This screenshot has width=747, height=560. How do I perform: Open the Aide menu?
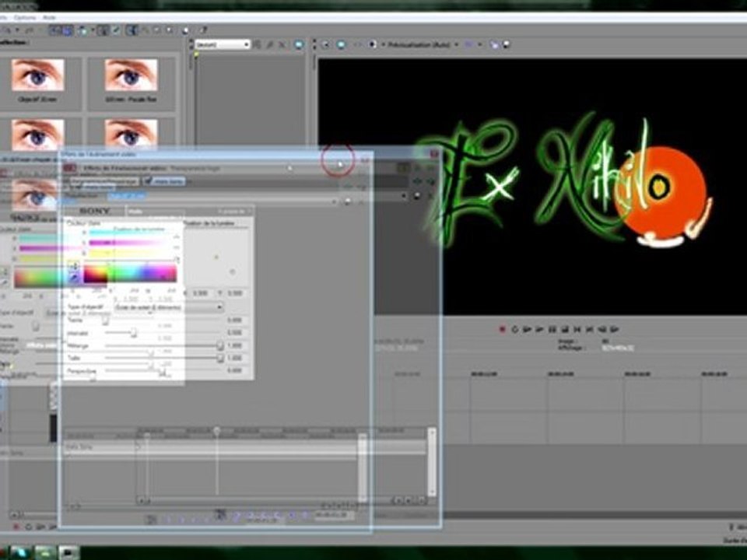pyautogui.click(x=49, y=18)
